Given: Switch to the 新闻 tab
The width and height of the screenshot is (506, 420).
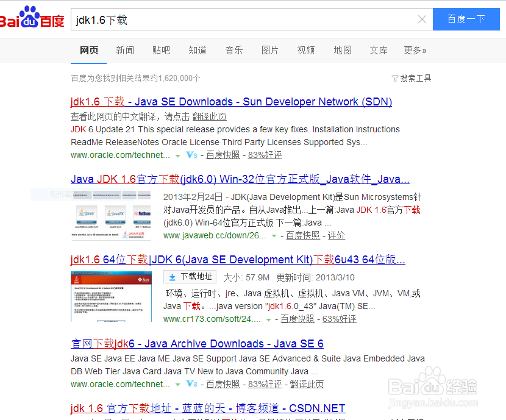Looking at the screenshot, I should [125, 51].
